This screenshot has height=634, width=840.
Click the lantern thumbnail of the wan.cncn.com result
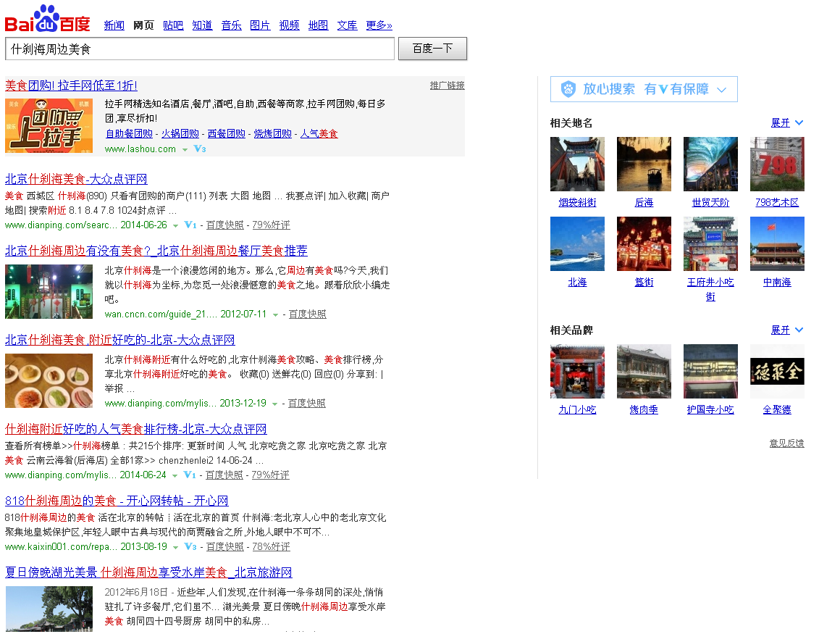click(49, 291)
